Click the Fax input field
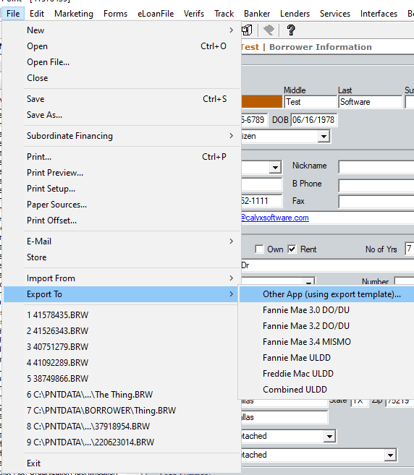Screen dimensions: 414x475 coord(376,201)
